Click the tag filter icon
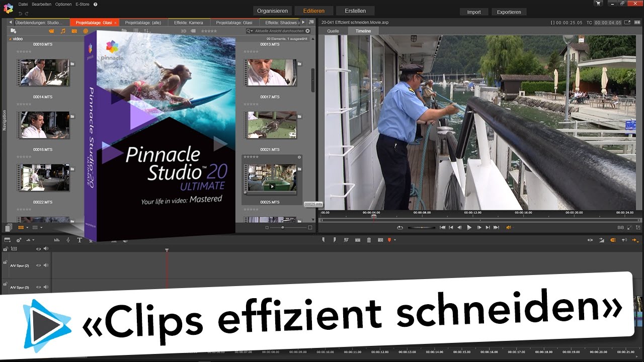Image resolution: width=644 pixels, height=362 pixels. pyautogui.click(x=193, y=31)
